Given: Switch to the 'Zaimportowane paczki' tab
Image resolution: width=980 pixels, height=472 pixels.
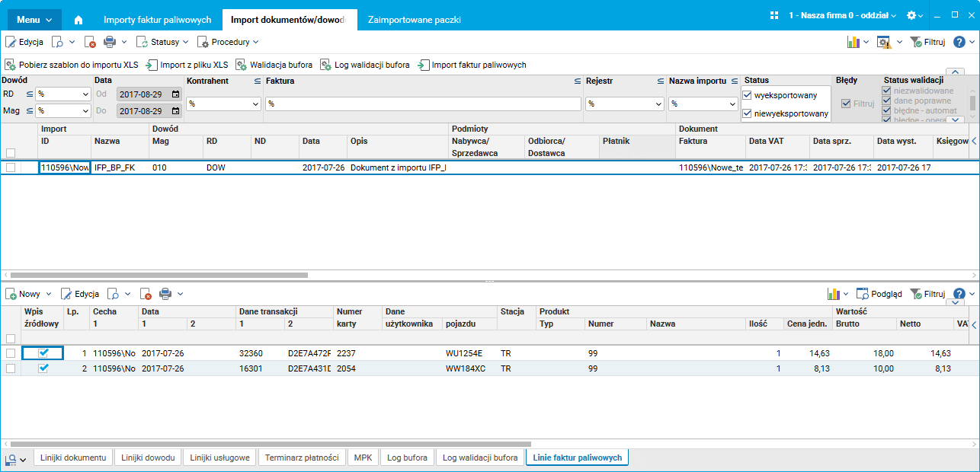Looking at the screenshot, I should point(414,20).
